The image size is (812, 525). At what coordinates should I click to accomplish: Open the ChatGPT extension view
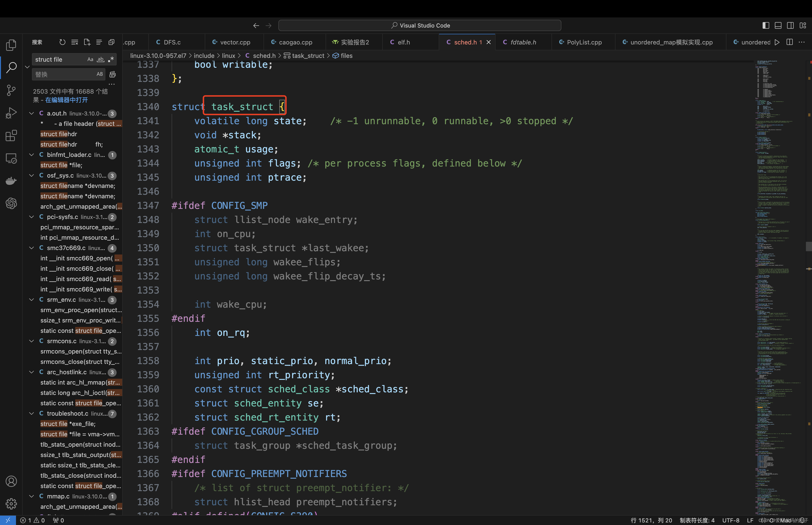[11, 203]
